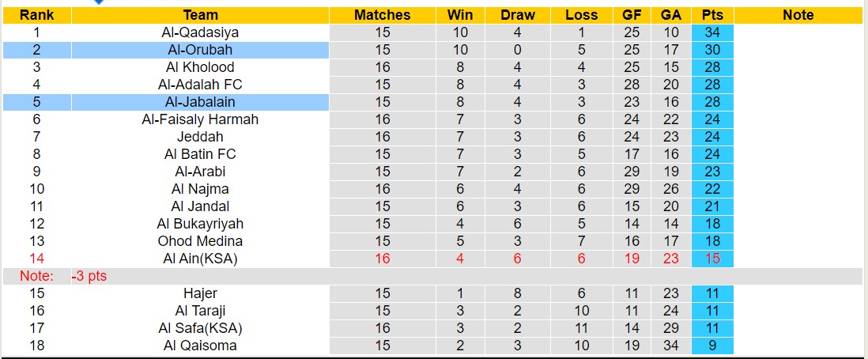Open the Al-Adalah FC team page
Screen dimensions: 868x359
coord(200,85)
